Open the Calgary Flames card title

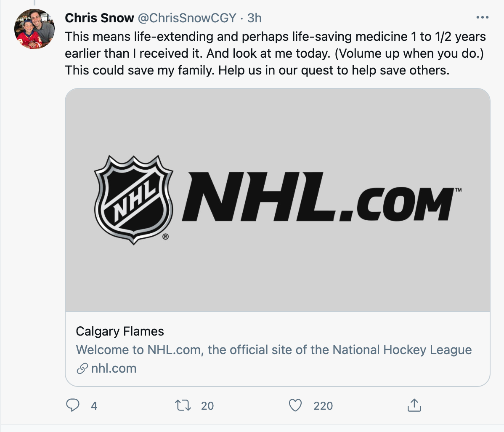(x=120, y=331)
